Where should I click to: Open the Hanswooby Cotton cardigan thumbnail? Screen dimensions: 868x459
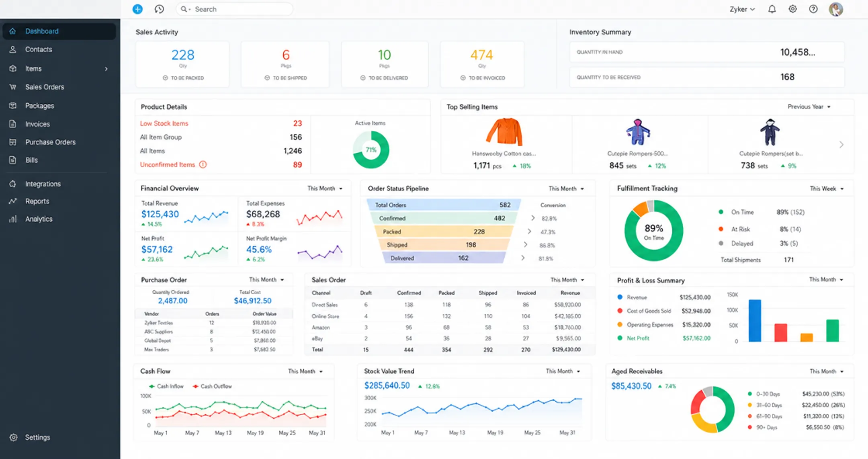[x=504, y=132]
